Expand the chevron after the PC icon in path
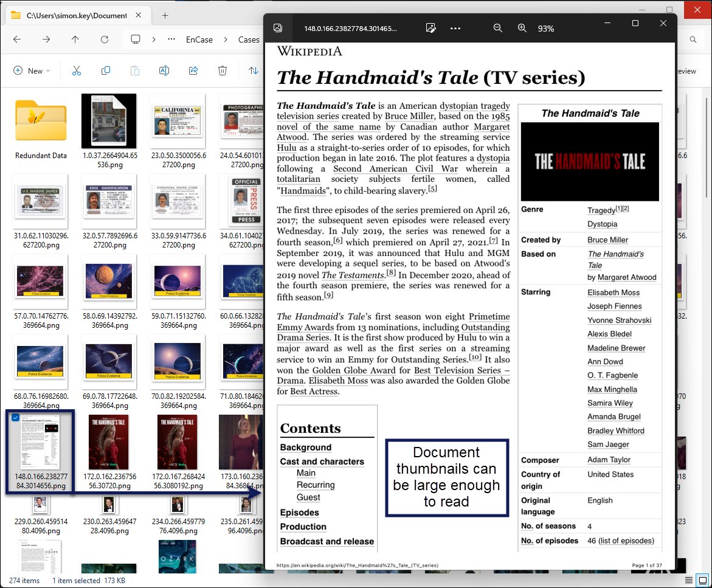The image size is (712, 588). click(154, 40)
